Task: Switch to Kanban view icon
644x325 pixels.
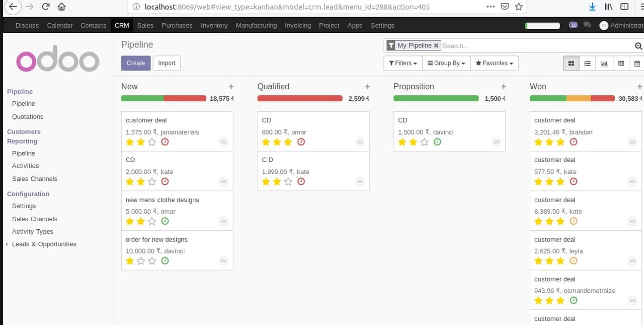Action: (571, 63)
